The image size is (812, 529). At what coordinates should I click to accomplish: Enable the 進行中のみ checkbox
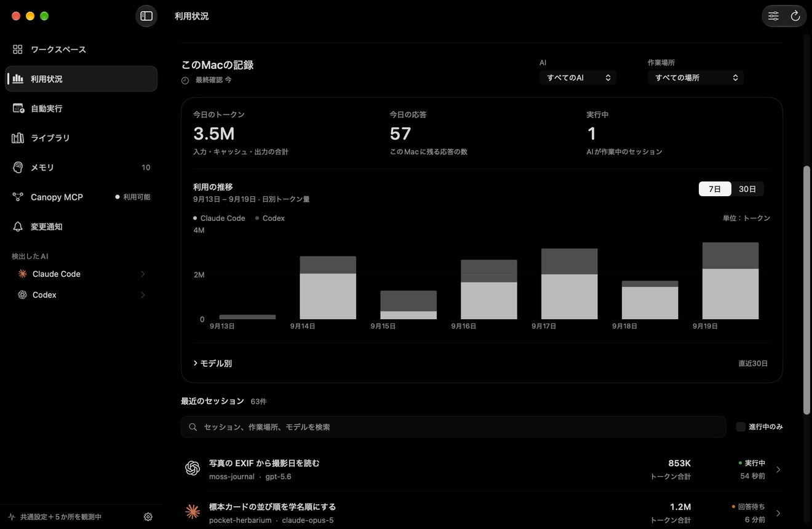741,426
